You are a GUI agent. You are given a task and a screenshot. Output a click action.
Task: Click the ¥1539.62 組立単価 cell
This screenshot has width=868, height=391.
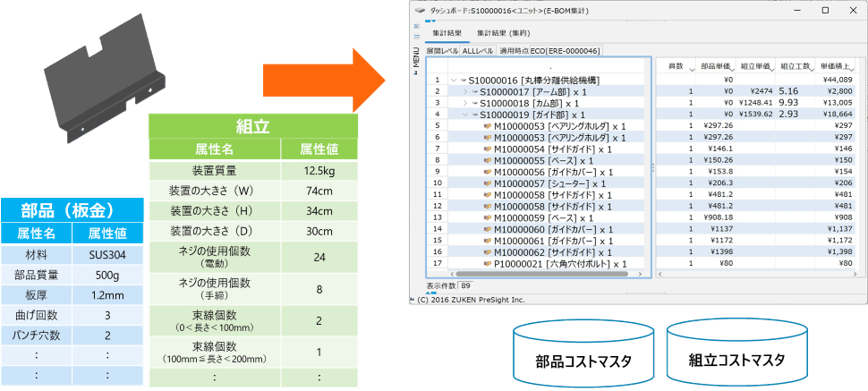[x=757, y=115]
